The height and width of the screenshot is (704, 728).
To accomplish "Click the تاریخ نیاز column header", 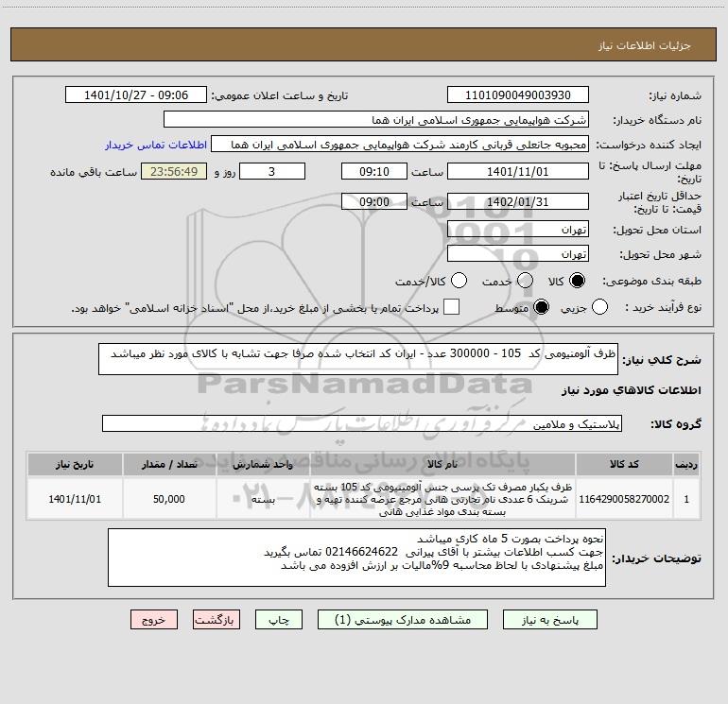I will coord(75,464).
